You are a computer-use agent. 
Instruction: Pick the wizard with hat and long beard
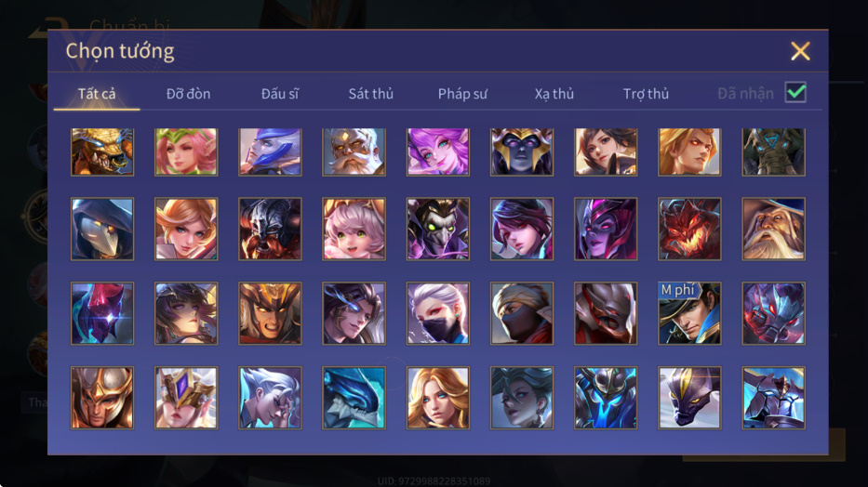click(x=773, y=229)
